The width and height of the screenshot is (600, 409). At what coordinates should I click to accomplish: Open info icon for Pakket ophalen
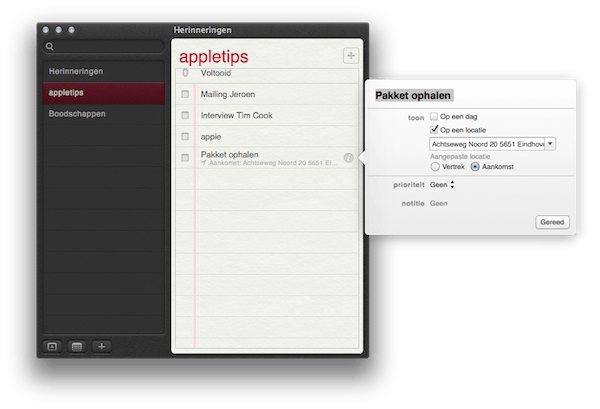pyautogui.click(x=348, y=158)
